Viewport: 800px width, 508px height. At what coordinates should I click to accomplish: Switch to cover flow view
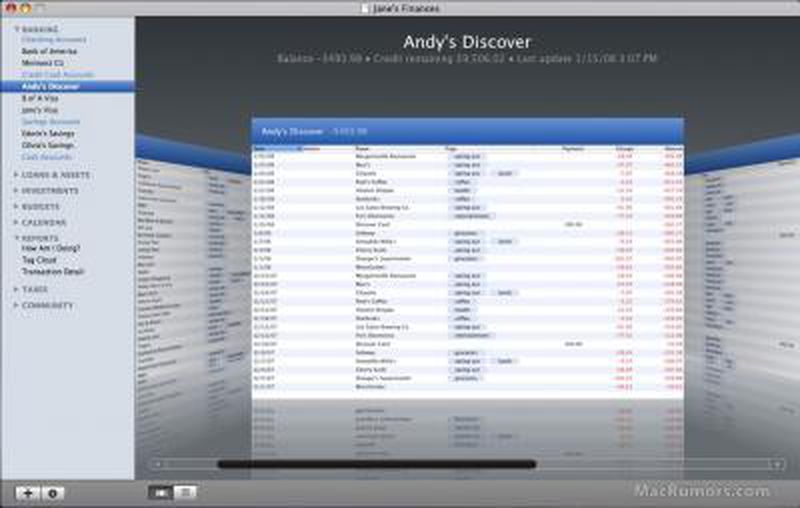tap(161, 492)
